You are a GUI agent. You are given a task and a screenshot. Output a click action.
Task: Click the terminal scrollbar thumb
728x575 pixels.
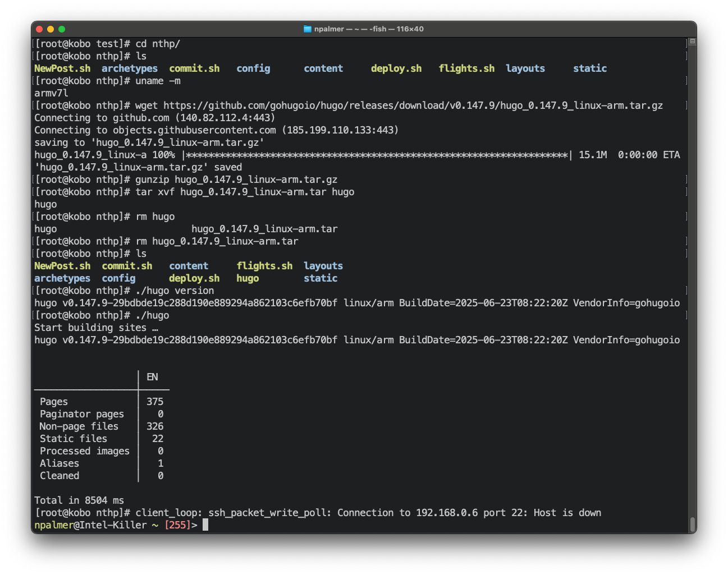[x=692, y=524]
